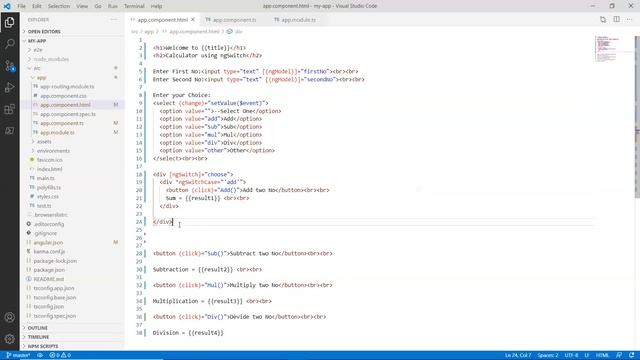
Task: Open the Manage gear icon
Action: pyautogui.click(x=9, y=339)
